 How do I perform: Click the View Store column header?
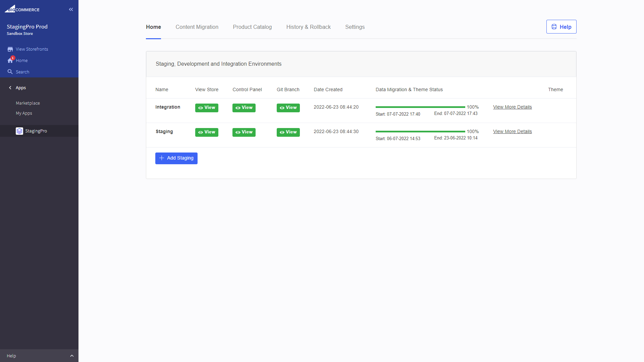(x=207, y=90)
